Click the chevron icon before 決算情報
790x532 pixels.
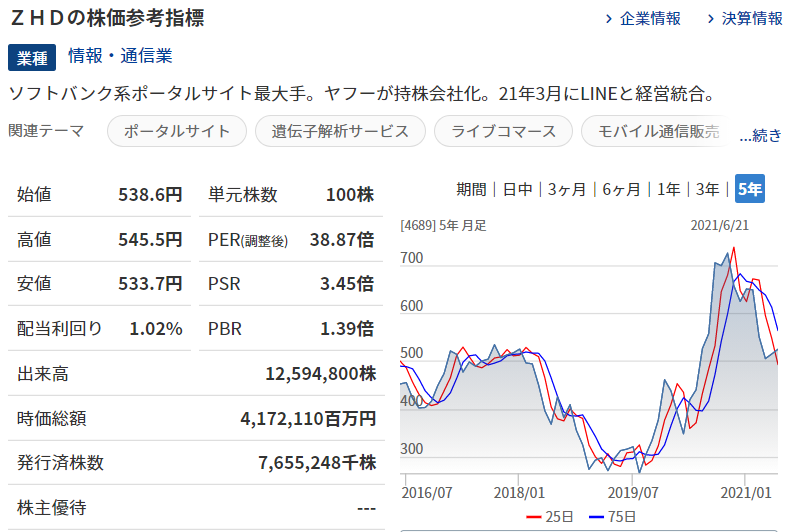click(x=710, y=19)
